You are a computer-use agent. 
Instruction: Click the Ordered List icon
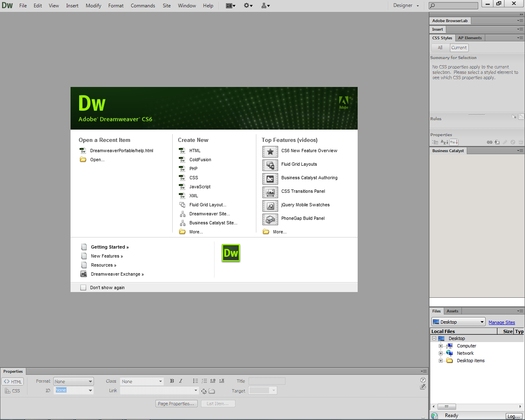tap(204, 381)
